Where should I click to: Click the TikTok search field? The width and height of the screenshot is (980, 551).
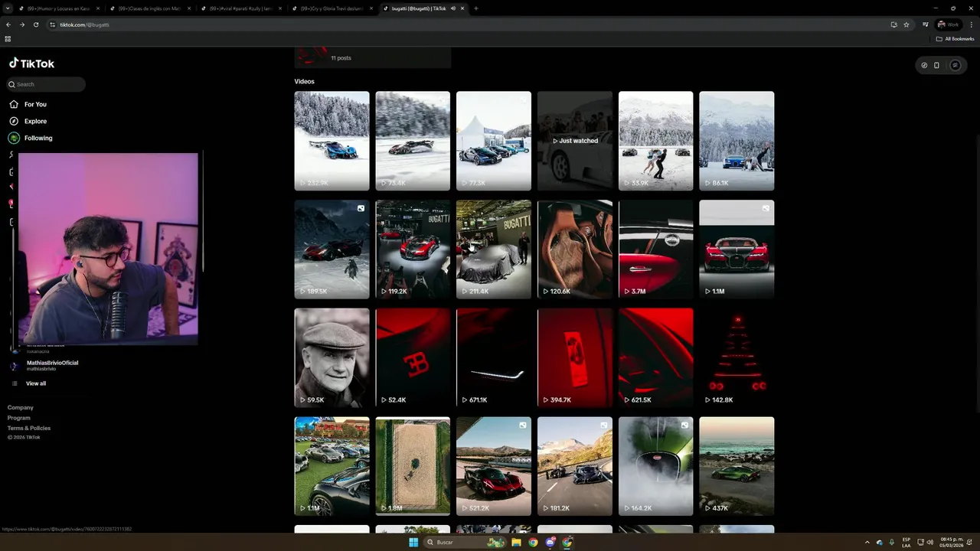46,84
